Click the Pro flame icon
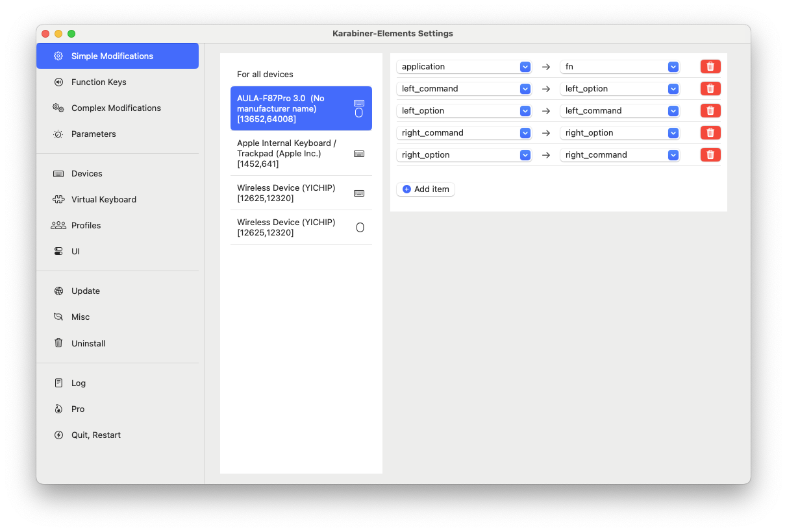The width and height of the screenshot is (787, 532). pyautogui.click(x=58, y=409)
